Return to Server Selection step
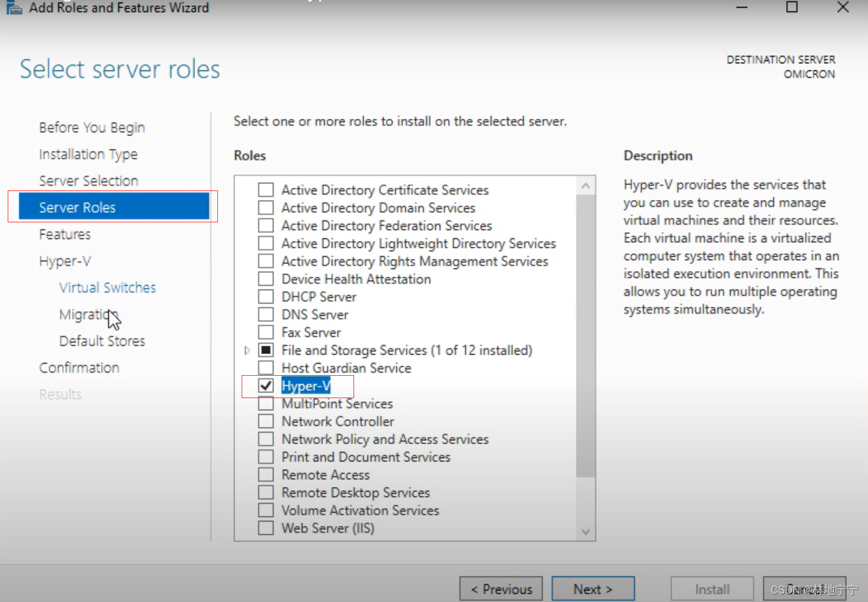This screenshot has height=602, width=868. click(x=88, y=180)
